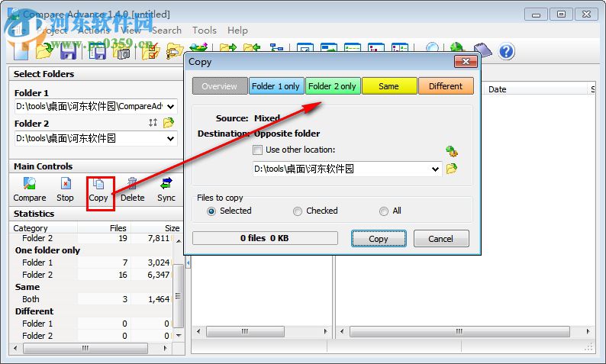Click Cancel in the Copy dialog
The width and height of the screenshot is (606, 364).
(x=440, y=238)
